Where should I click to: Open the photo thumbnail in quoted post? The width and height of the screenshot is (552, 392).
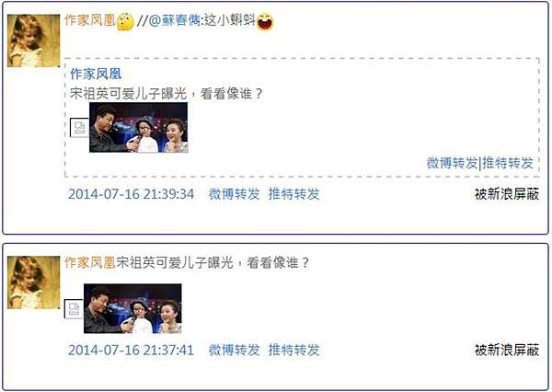pyautogui.click(x=138, y=128)
